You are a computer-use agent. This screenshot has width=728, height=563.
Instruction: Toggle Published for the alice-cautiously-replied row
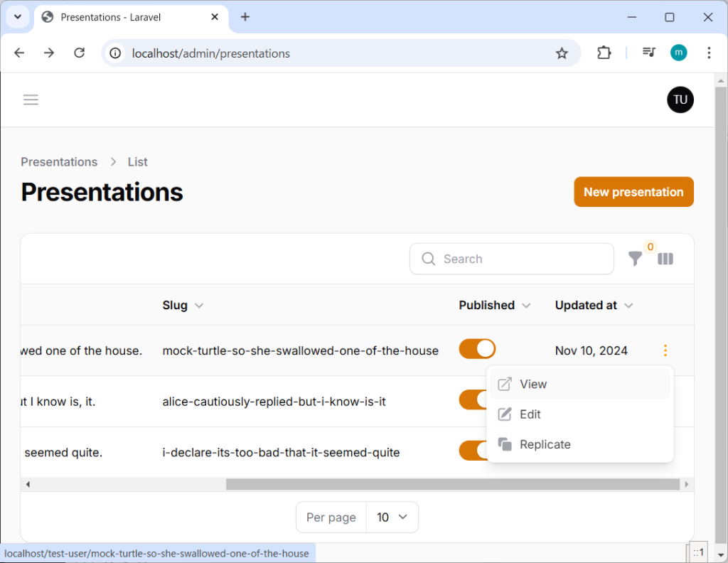point(472,400)
